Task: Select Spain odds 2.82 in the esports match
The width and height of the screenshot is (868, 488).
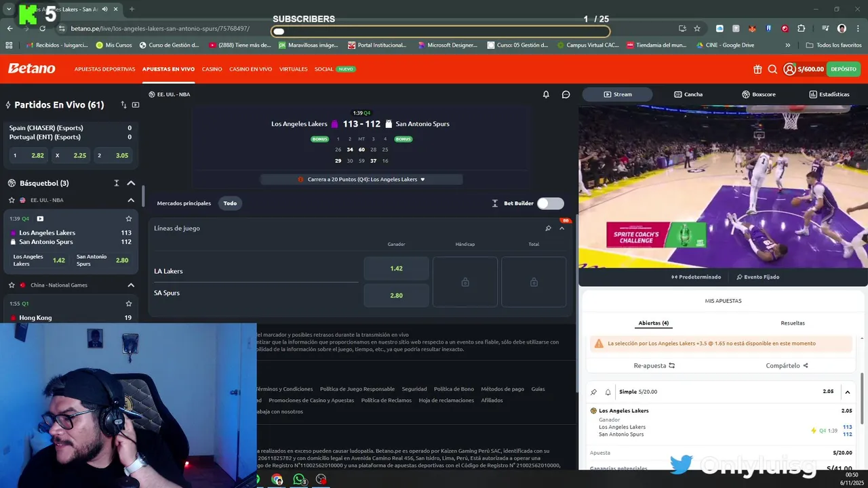Action: click(x=27, y=156)
